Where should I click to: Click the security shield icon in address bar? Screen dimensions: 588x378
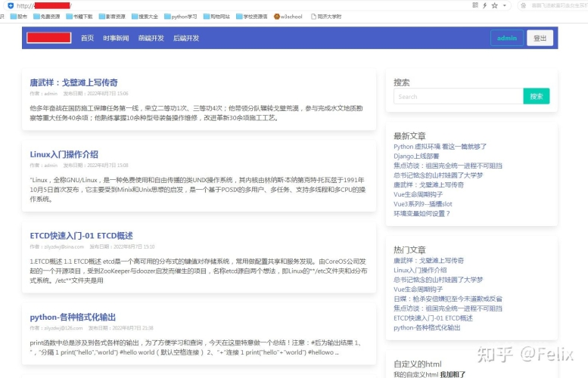(11, 5)
